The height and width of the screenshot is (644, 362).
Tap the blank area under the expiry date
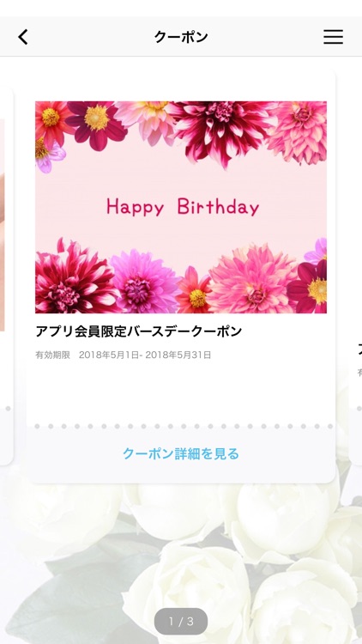(x=181, y=390)
